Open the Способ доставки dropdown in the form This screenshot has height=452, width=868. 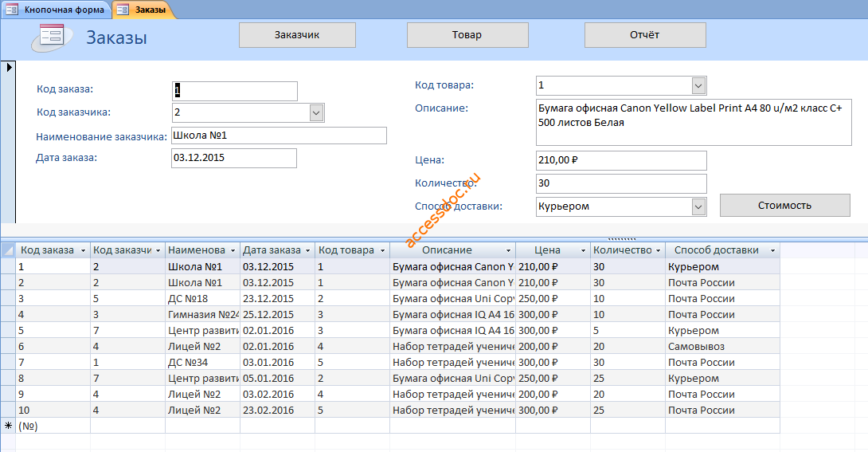click(698, 207)
